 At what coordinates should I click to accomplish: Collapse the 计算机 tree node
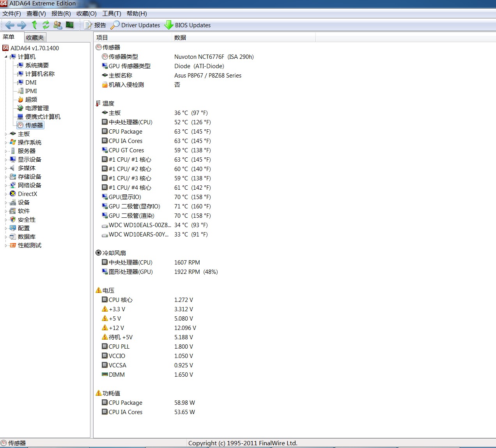tap(6, 57)
